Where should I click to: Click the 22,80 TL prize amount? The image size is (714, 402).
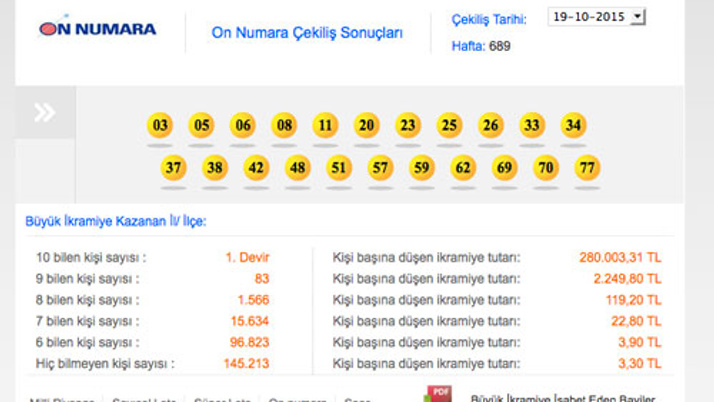636,321
